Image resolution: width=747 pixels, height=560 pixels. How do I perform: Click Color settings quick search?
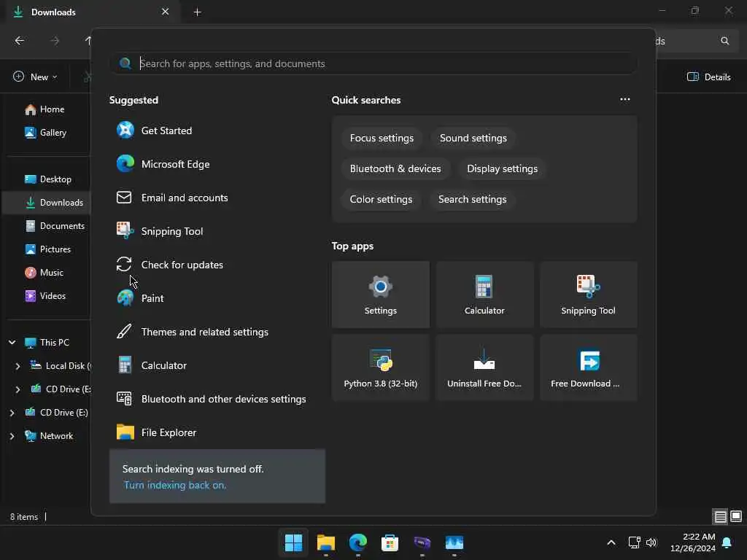(x=381, y=199)
